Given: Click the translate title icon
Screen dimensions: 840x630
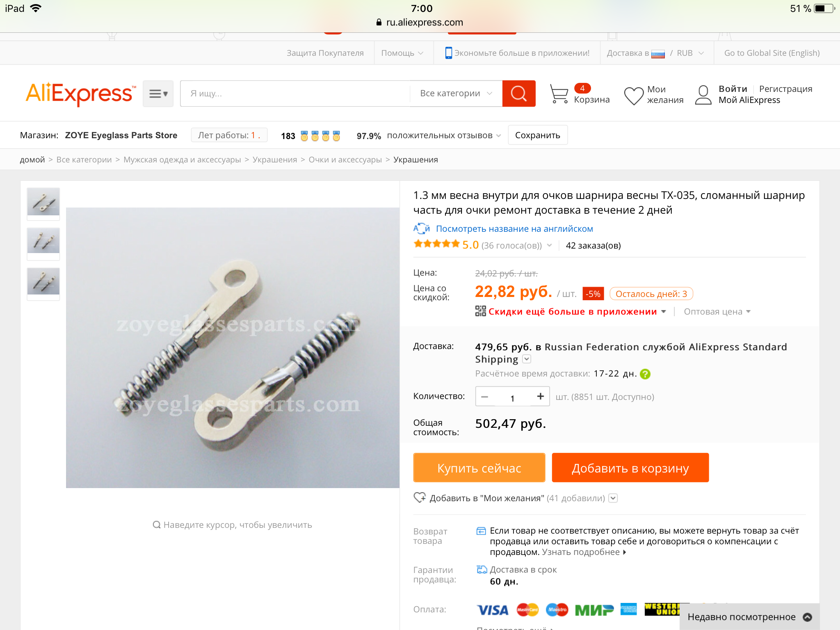Looking at the screenshot, I should pos(421,228).
